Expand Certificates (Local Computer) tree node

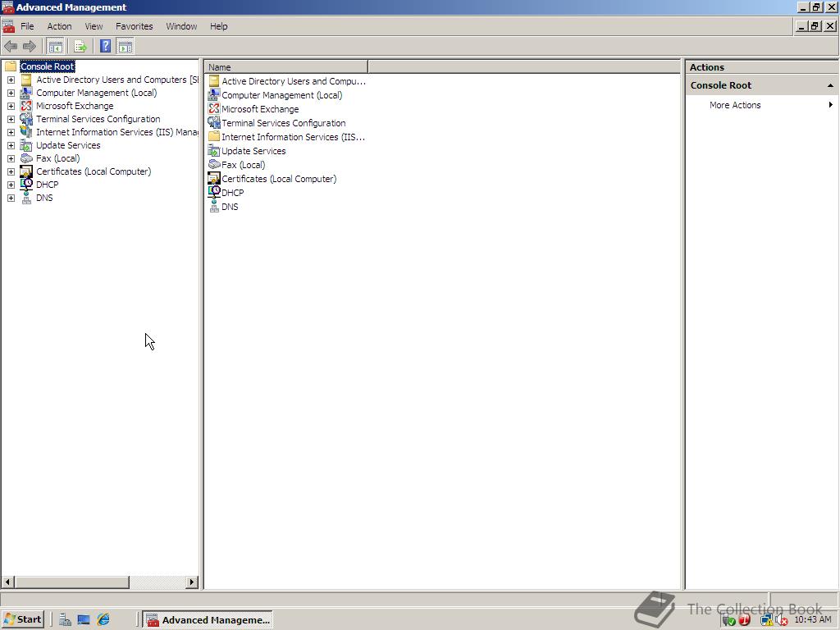[11, 171]
